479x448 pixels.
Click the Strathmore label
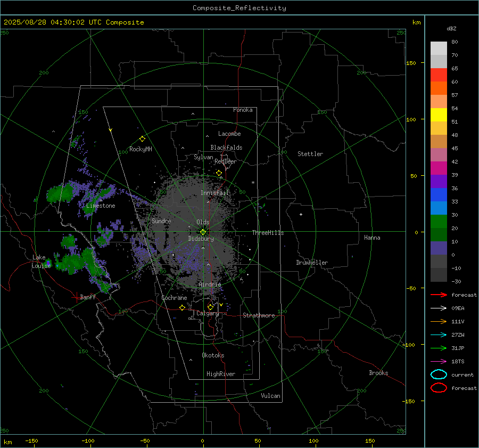[259, 315]
